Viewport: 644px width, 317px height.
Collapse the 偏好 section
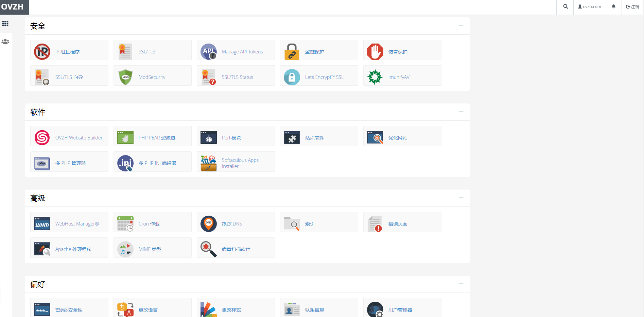click(x=461, y=284)
